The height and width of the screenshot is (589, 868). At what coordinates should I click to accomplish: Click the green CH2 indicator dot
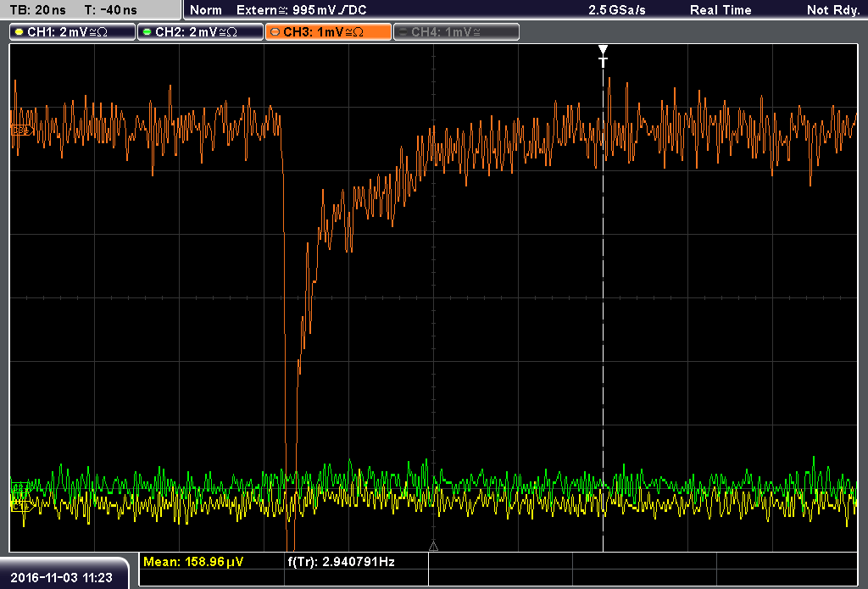147,32
